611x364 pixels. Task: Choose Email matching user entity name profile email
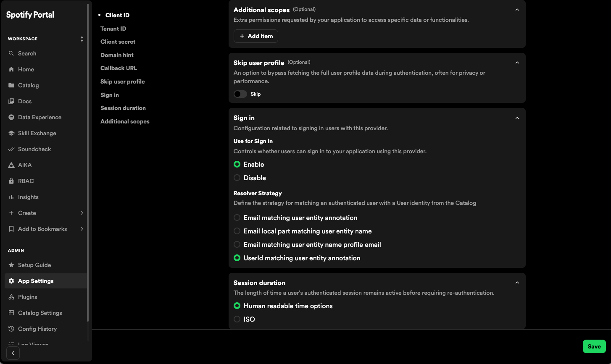(x=237, y=244)
